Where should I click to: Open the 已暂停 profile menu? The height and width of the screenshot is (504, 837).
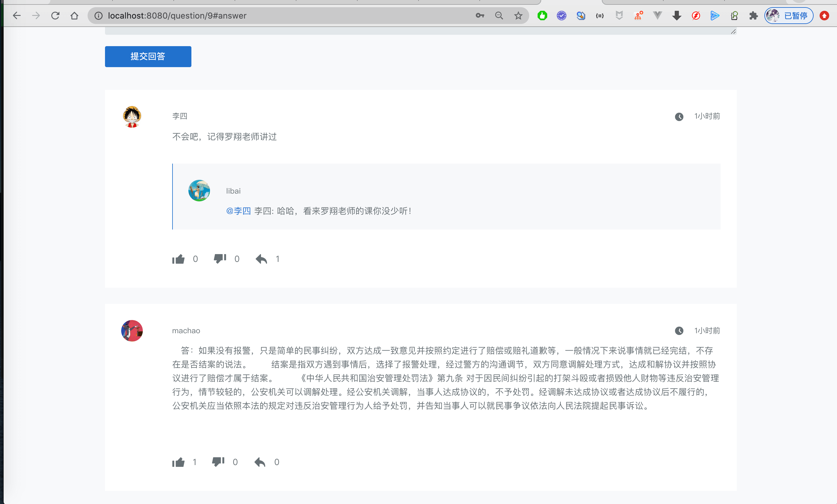[x=788, y=16]
